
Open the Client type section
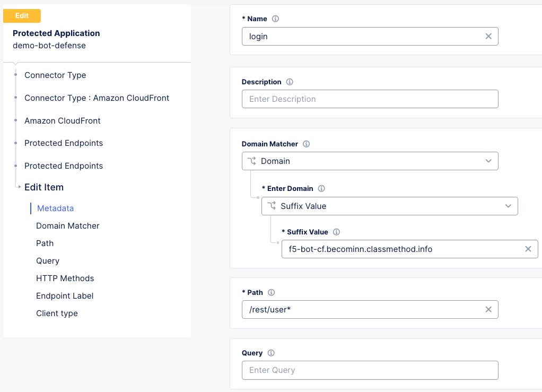57,313
